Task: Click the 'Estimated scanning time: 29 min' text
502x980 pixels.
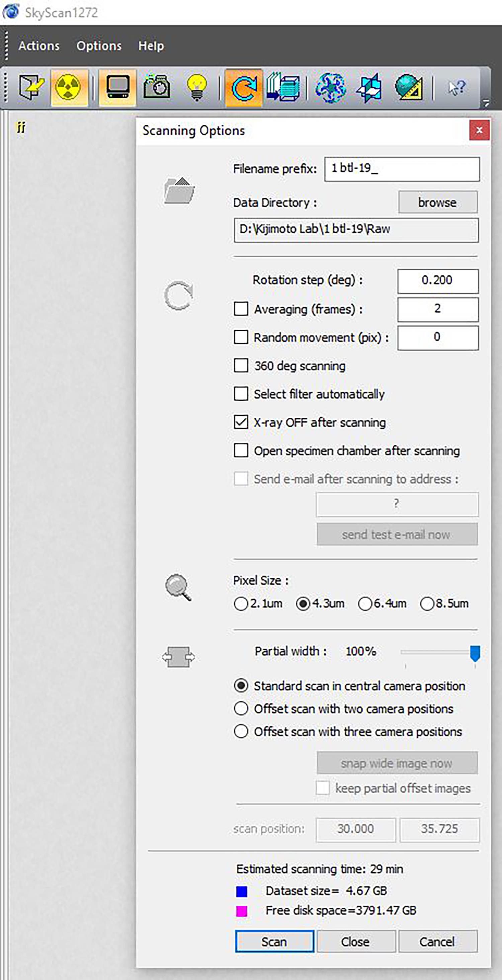Action: pos(320,869)
